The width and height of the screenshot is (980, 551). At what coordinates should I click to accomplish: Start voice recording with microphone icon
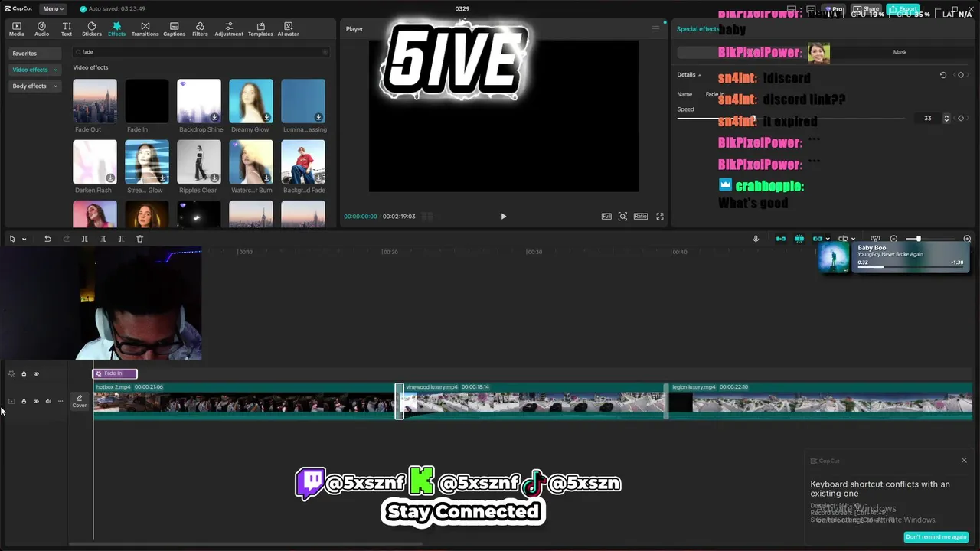(x=756, y=239)
